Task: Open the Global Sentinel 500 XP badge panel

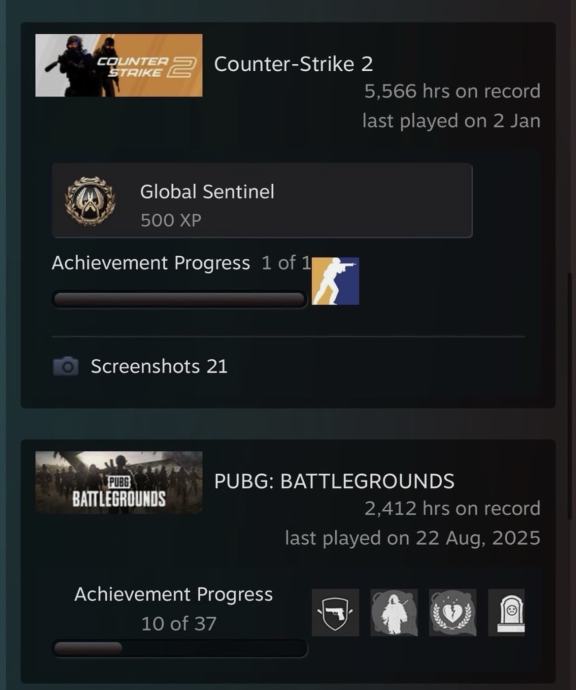Action: pyautogui.click(x=262, y=201)
